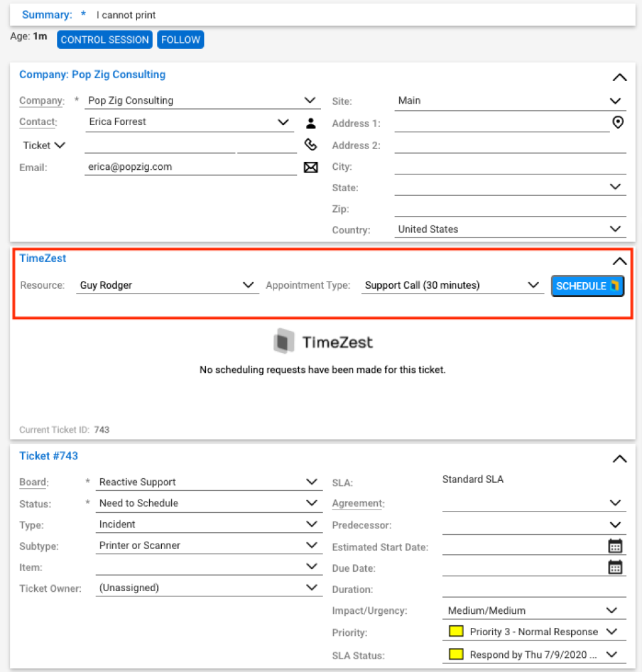Open the calendar picker for Due Date

click(615, 567)
